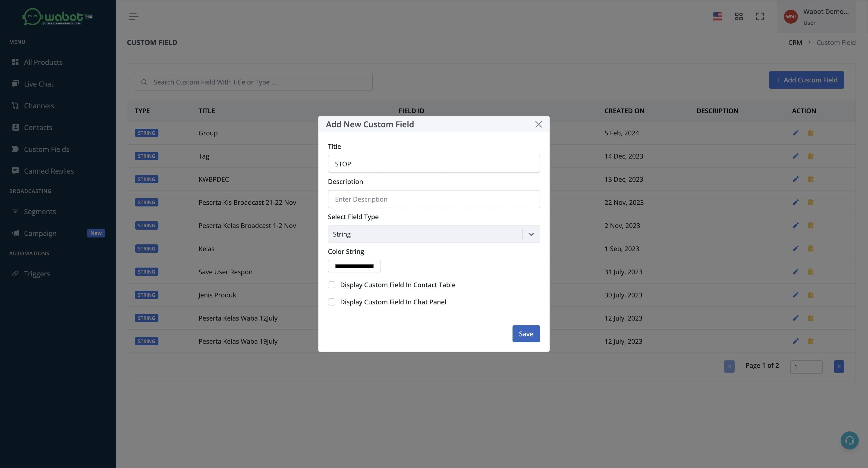Enable Display Custom Field In Chat Panel

[332, 302]
